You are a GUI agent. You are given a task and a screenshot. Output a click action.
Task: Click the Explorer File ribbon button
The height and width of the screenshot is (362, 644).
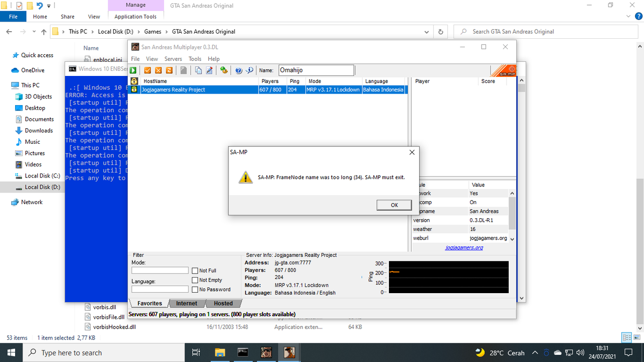click(13, 17)
